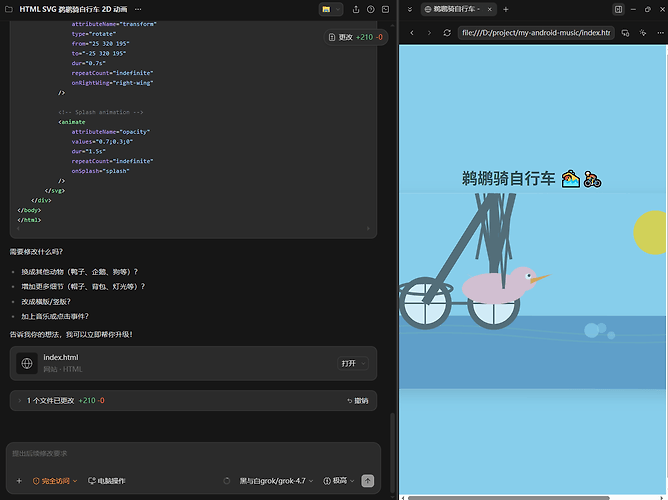668x500 pixels.
Task: Switch to the 鹈鹕骑自行车 browser tab
Action: (454, 9)
